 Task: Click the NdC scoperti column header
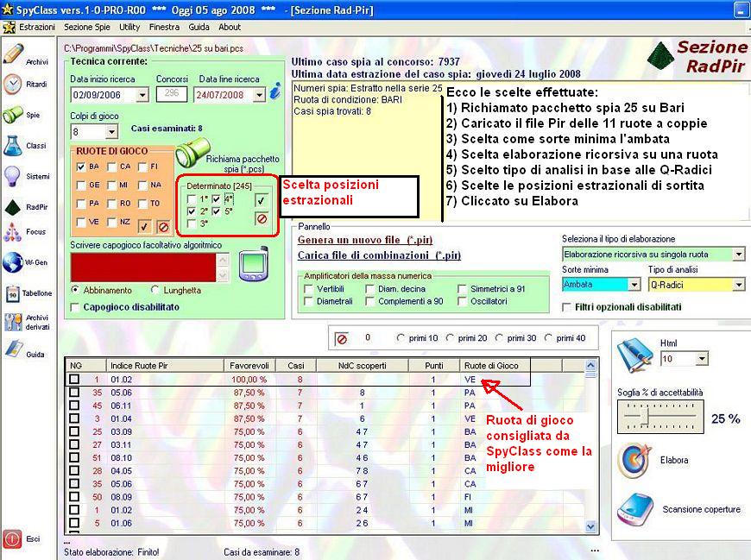(362, 366)
